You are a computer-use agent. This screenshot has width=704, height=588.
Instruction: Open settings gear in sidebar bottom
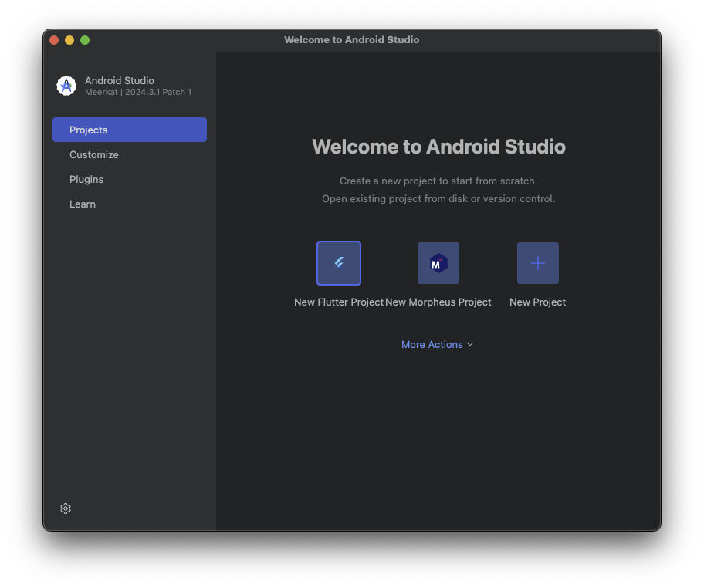[x=66, y=508]
